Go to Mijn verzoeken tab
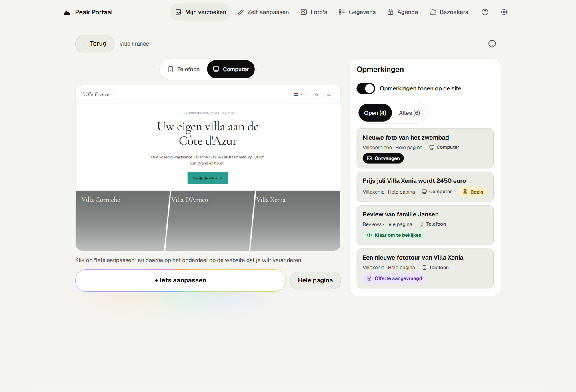This screenshot has height=392, width=576. (x=200, y=12)
